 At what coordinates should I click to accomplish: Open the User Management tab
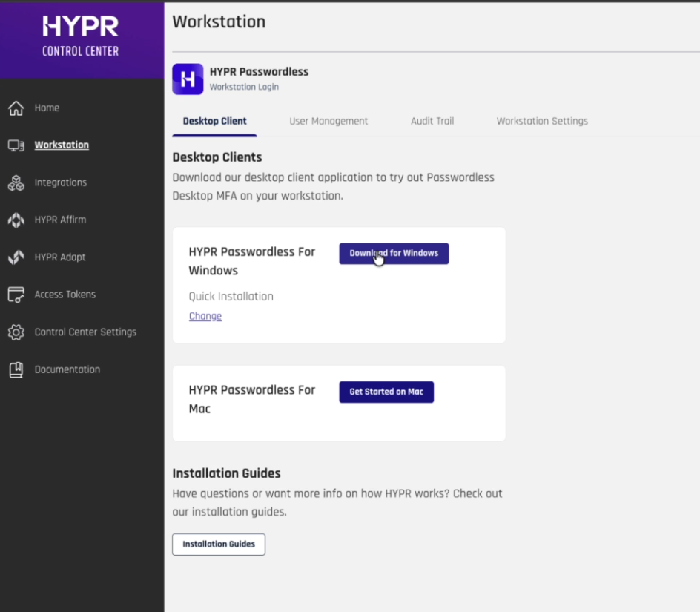pos(328,121)
